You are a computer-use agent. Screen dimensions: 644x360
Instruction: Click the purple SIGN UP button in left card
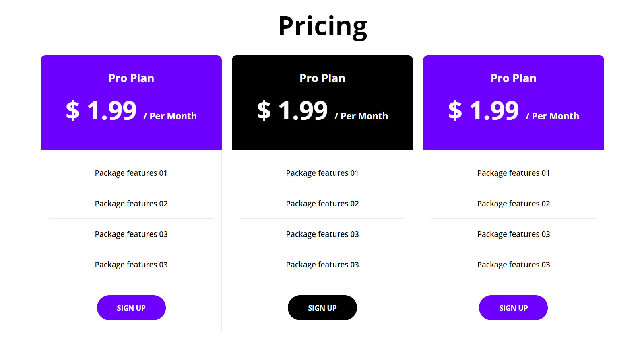pos(131,308)
